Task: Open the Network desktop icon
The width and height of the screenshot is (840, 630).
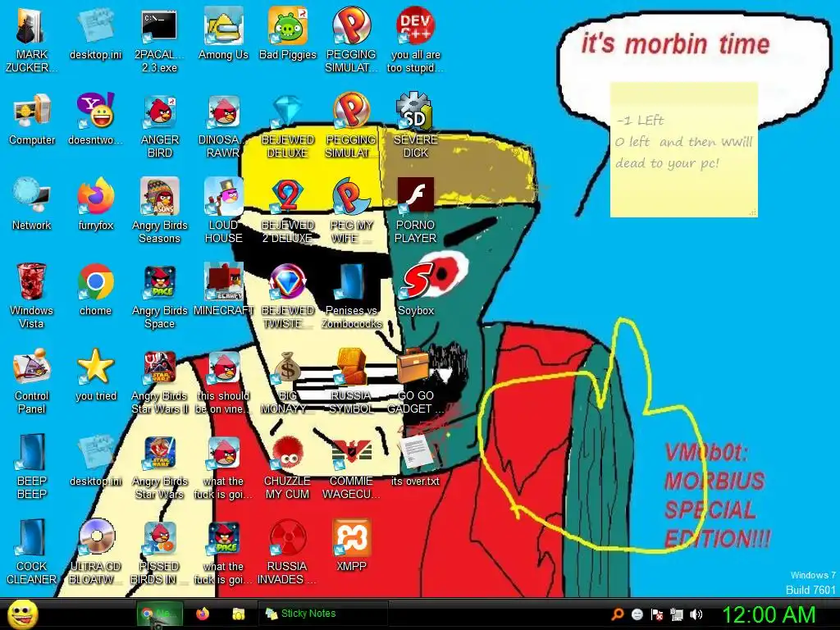Action: pos(32,204)
